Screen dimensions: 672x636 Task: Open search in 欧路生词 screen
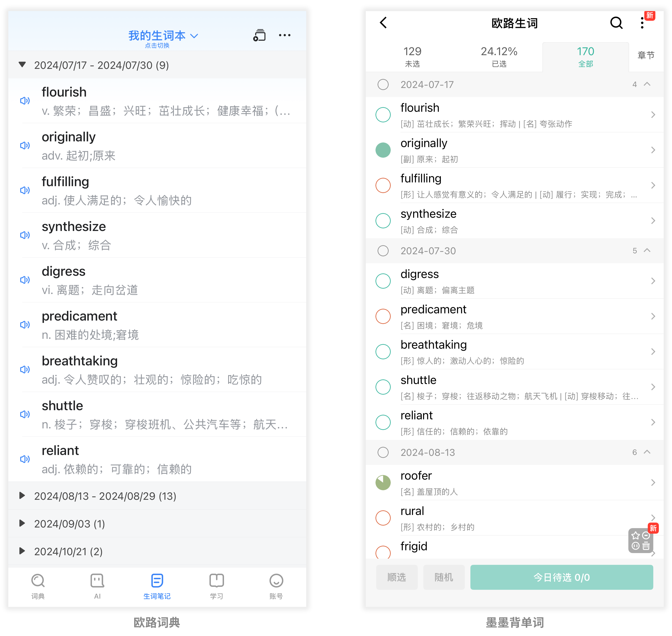[616, 23]
